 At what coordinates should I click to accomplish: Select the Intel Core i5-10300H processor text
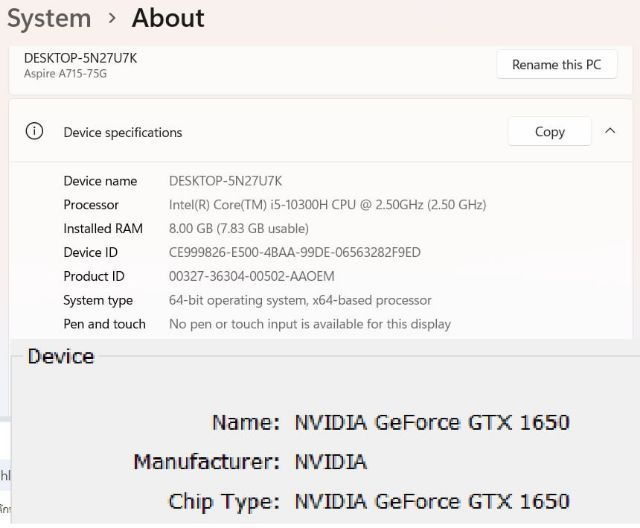tap(327, 204)
